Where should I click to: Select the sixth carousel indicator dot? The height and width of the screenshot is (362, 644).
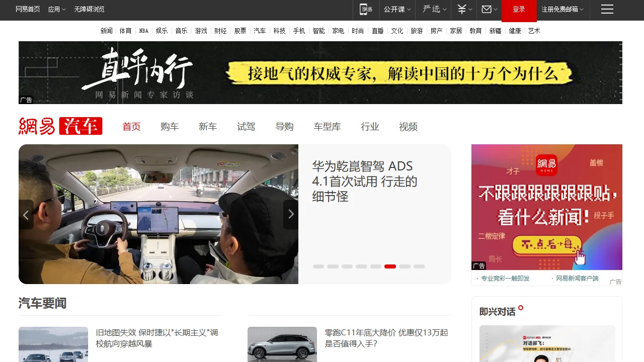point(390,266)
